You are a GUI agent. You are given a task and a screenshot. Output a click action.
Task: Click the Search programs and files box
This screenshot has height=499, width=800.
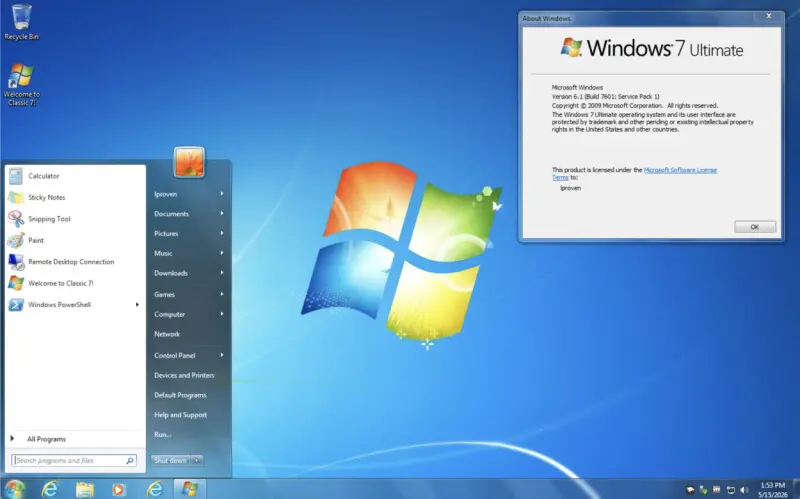[x=74, y=461]
